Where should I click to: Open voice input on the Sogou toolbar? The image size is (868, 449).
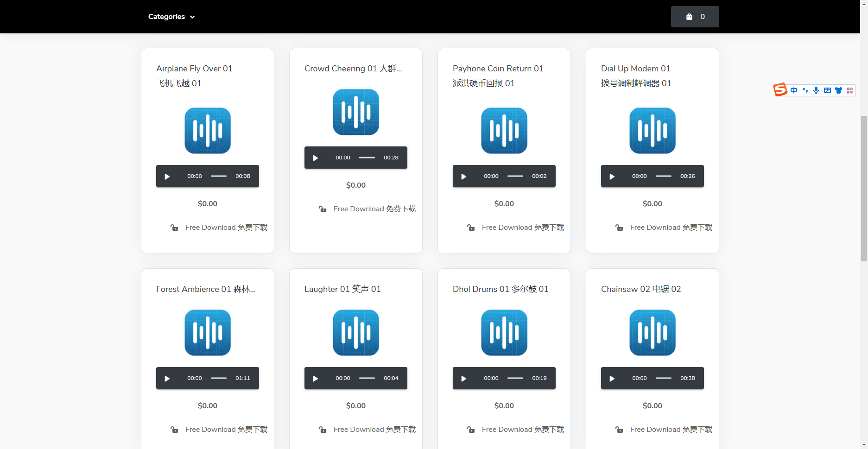[816, 90]
